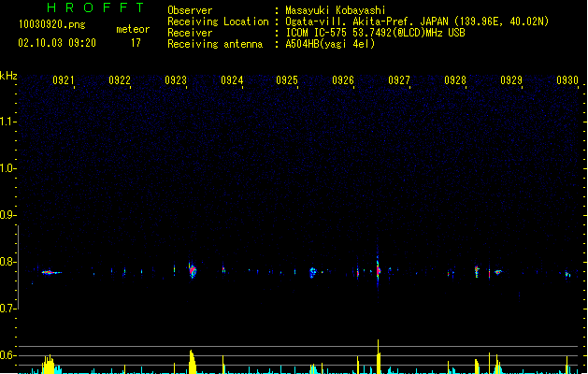Click the yellow power peak below 0923 echo
588x374 pixels.
click(192, 362)
